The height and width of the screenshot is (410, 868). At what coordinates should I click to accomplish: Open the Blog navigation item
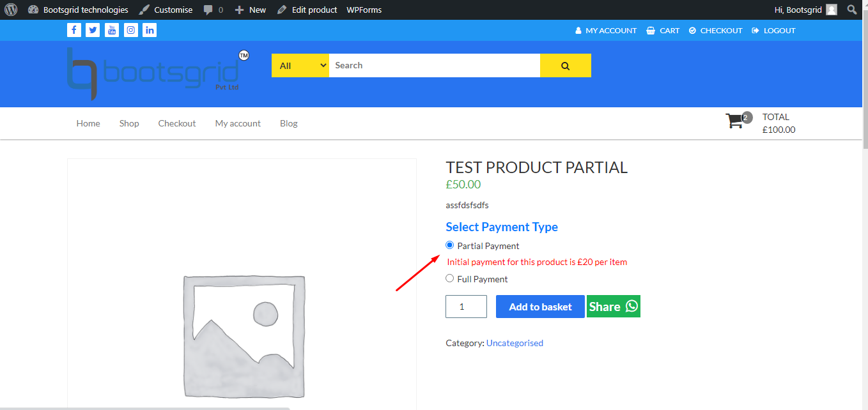pos(289,123)
